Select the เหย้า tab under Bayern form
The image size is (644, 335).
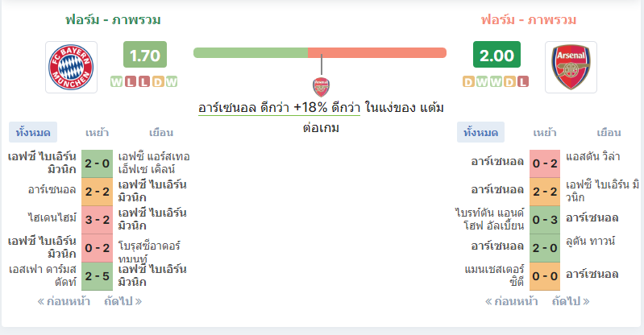coord(97,133)
